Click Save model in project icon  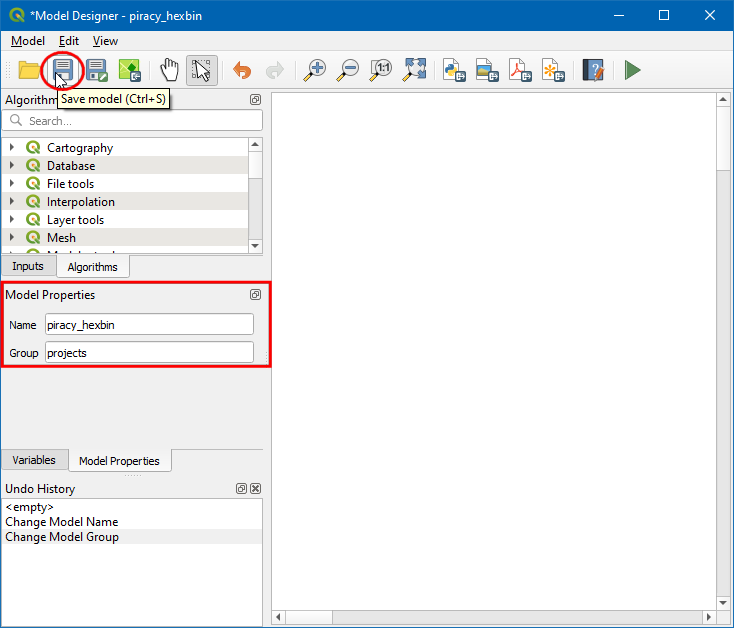(x=129, y=70)
